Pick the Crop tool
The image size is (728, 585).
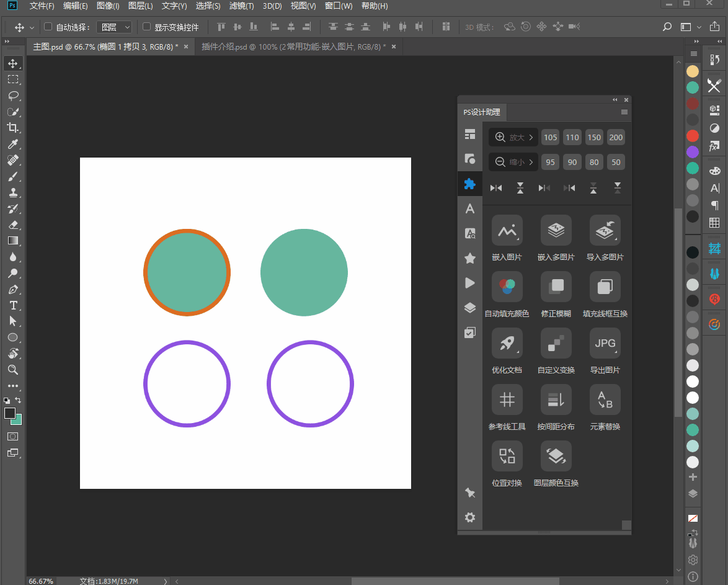click(x=13, y=128)
